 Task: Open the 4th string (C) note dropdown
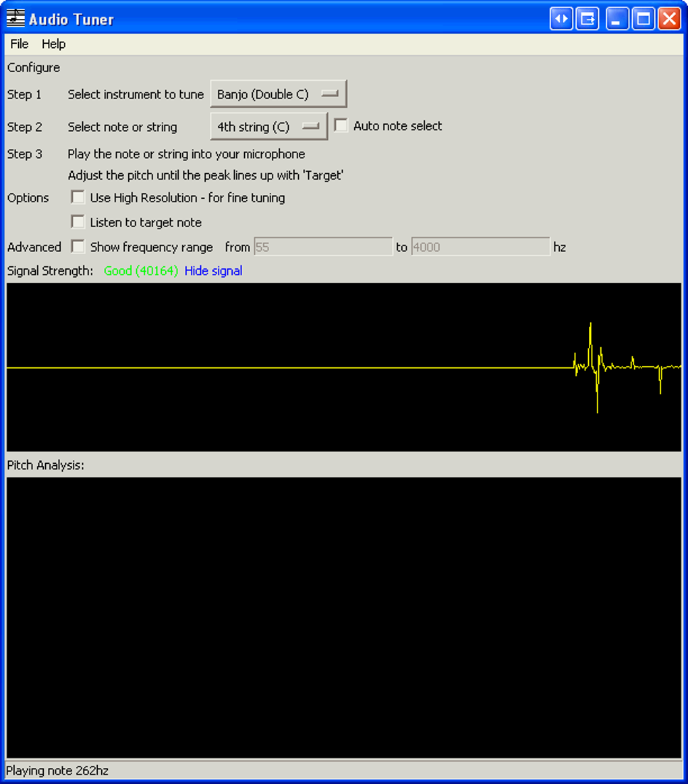pos(268,127)
